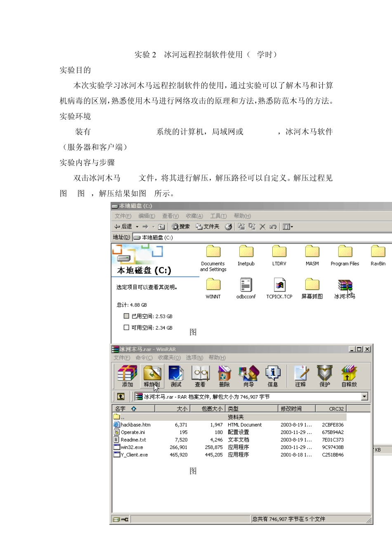The height and width of the screenshot is (555, 392).
Task: Show archive Info (信息) in WinRAR
Action: [x=273, y=376]
